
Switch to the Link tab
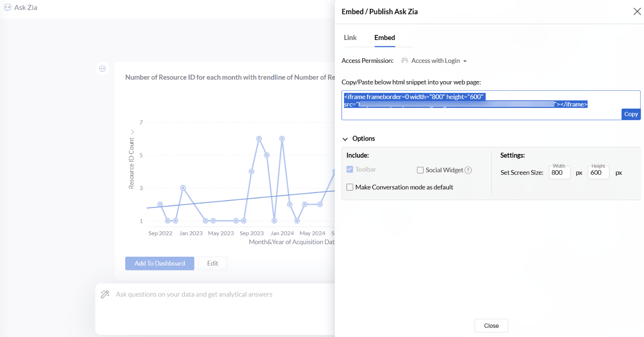point(350,37)
